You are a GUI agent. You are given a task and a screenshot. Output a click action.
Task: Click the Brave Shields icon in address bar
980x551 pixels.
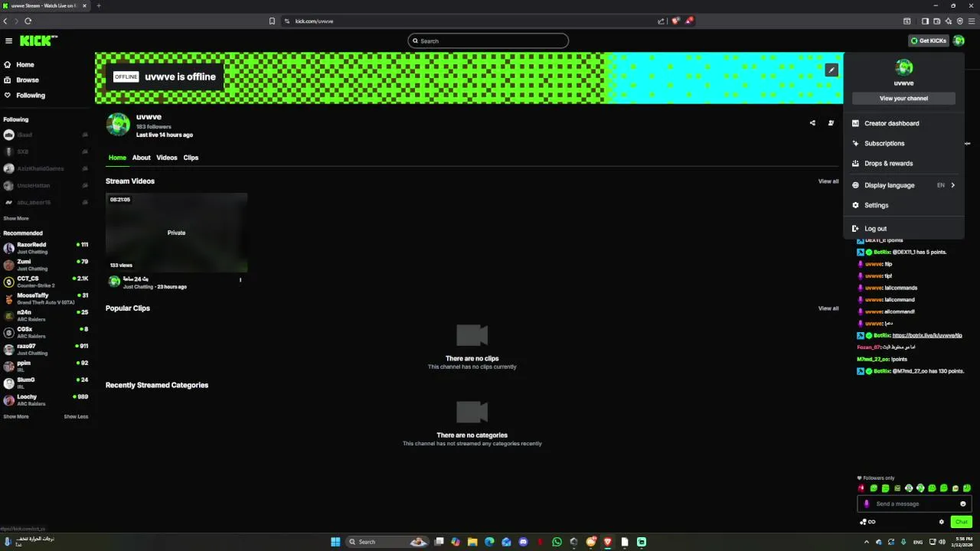(675, 21)
